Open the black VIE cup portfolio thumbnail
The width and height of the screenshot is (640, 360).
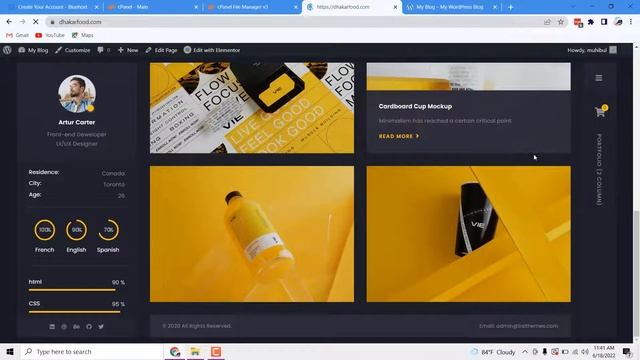pyautogui.click(x=469, y=234)
